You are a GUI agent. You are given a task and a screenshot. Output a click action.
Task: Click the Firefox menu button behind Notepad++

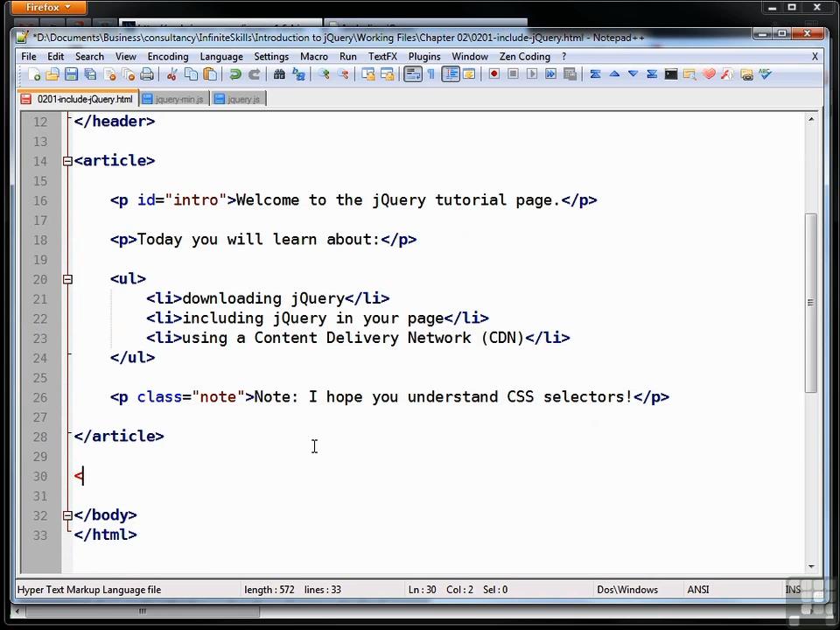click(x=48, y=8)
